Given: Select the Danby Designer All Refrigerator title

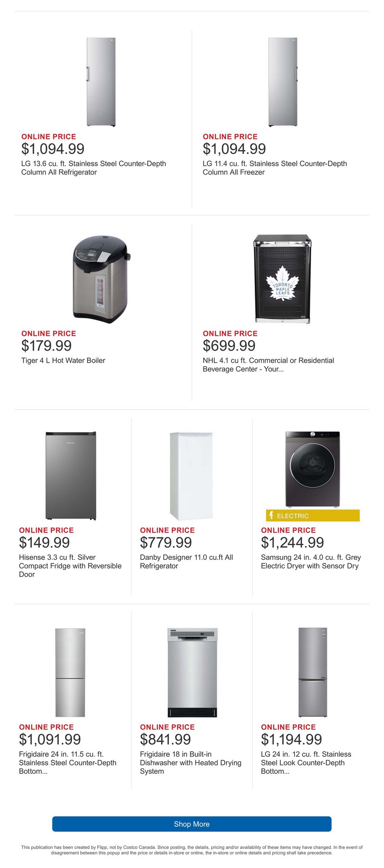Looking at the screenshot, I should click(186, 562).
